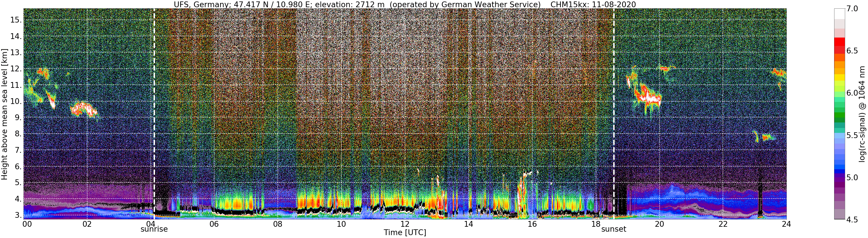Click the colorbar tick label '5.0'

(852, 177)
